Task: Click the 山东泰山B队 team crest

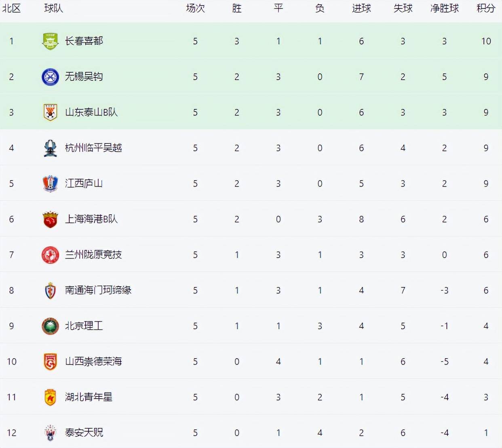Action: pos(50,112)
